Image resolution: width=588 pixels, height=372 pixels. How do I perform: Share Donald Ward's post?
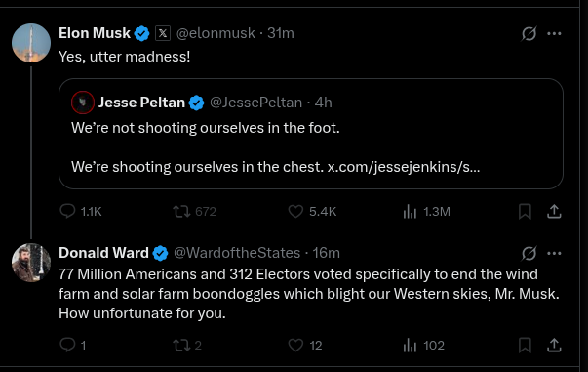(x=554, y=345)
